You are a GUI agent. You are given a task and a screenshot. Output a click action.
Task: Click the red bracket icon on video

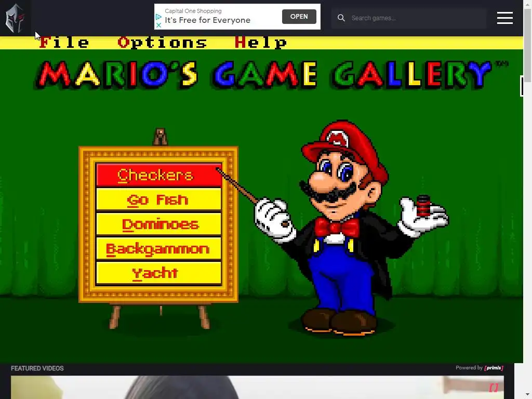pyautogui.click(x=494, y=388)
